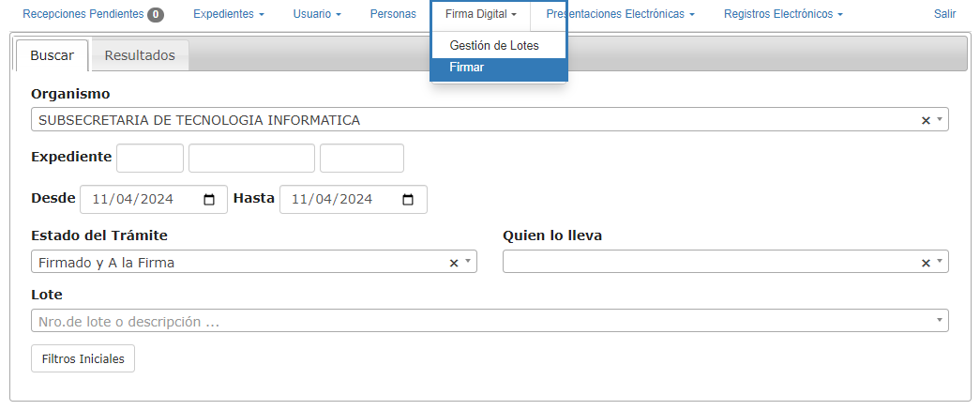Click the first Expediente input box
This screenshot has width=980, height=410.
click(x=150, y=158)
